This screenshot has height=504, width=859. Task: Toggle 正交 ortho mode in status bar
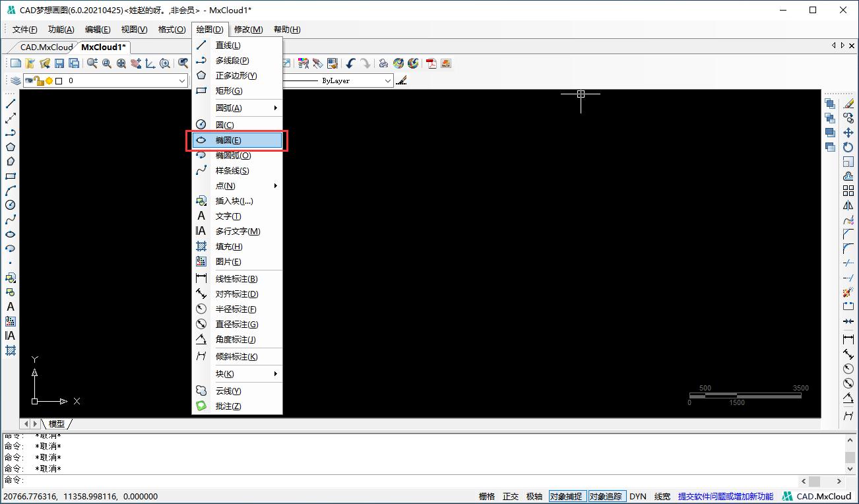(x=511, y=496)
